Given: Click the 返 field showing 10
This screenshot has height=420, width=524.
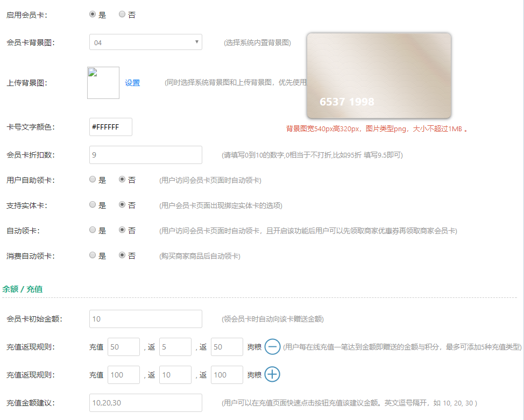Looking at the screenshot, I should [x=175, y=375].
